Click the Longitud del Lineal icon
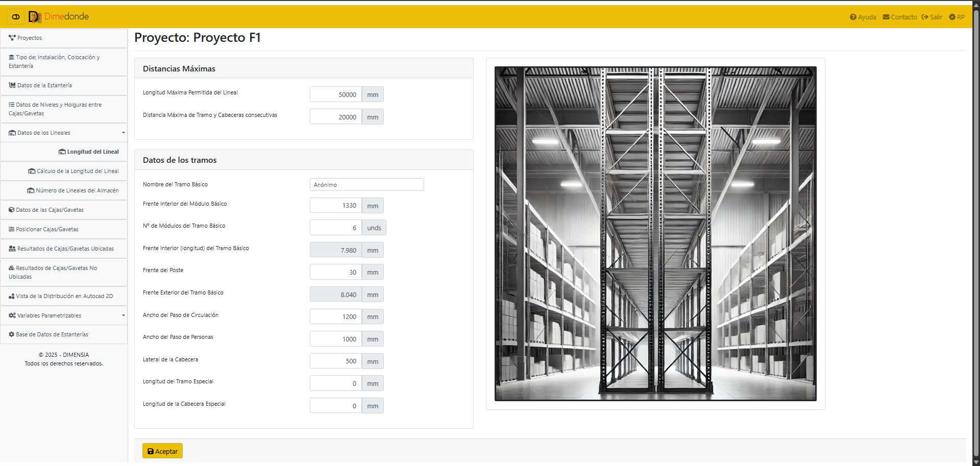The image size is (980, 466). [62, 152]
